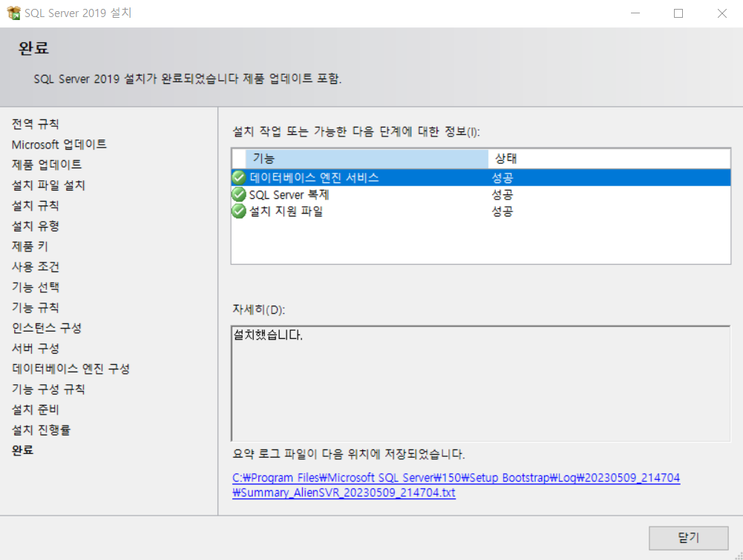743x560 pixels.
Task: Click the 설치 규칙 step
Action: coord(36,205)
